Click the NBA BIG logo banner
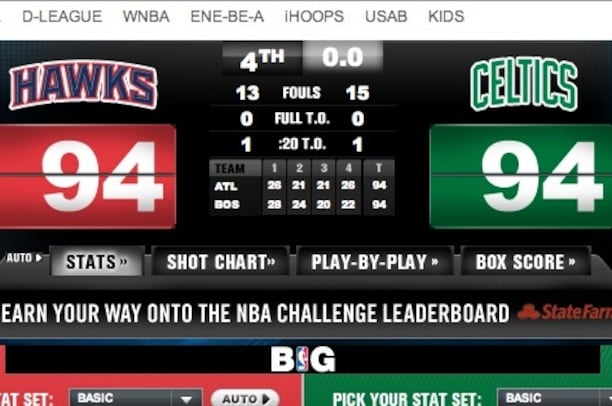 click(303, 359)
